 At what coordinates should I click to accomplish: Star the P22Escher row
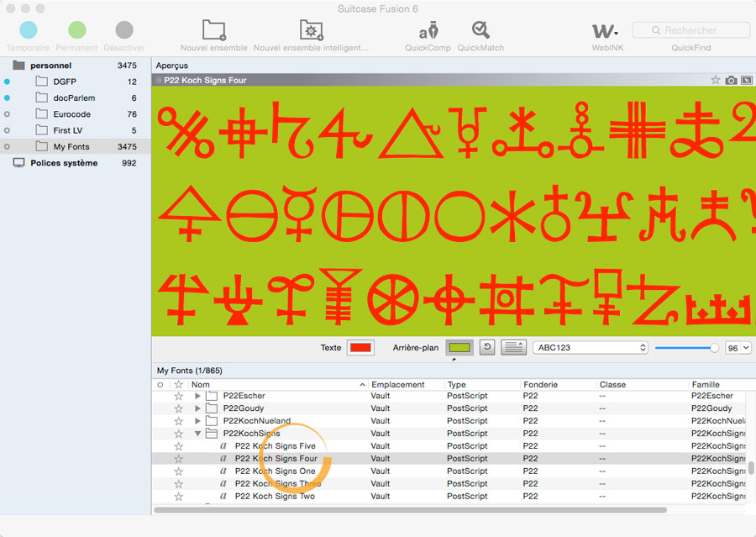[178, 396]
